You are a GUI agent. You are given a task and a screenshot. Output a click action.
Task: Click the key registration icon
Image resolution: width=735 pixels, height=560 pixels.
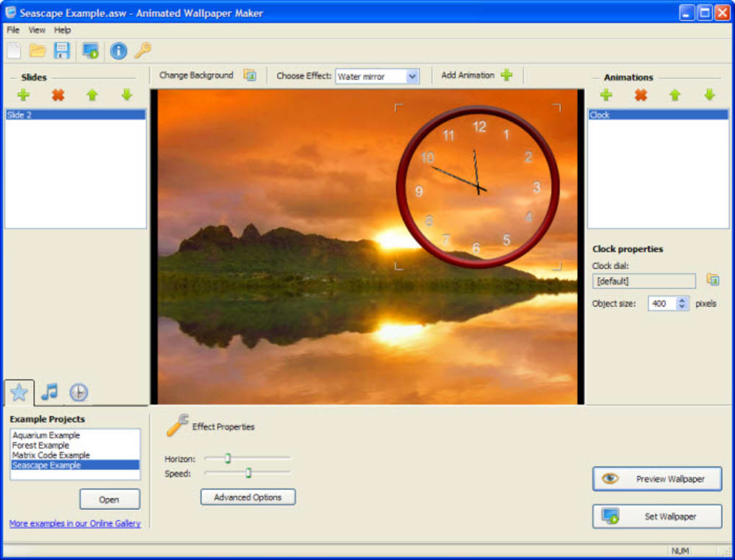tap(143, 50)
